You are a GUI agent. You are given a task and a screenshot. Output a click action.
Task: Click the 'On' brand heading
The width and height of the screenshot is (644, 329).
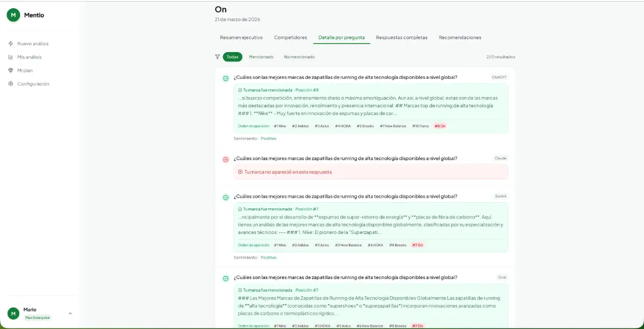tap(221, 9)
